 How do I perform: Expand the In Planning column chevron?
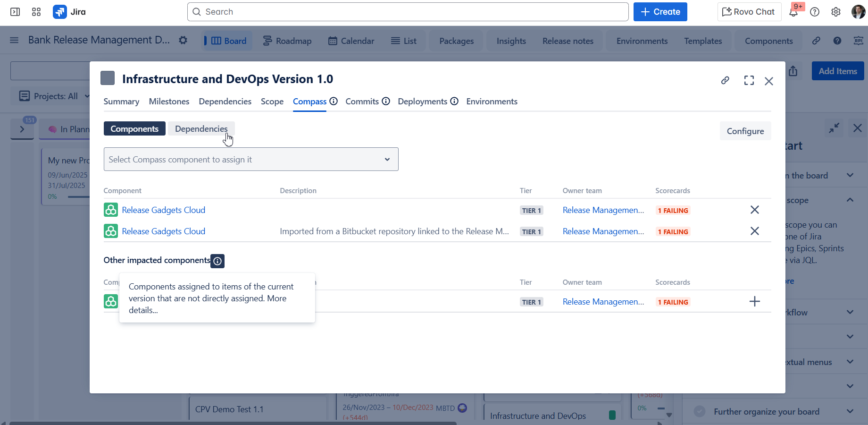[22, 129]
